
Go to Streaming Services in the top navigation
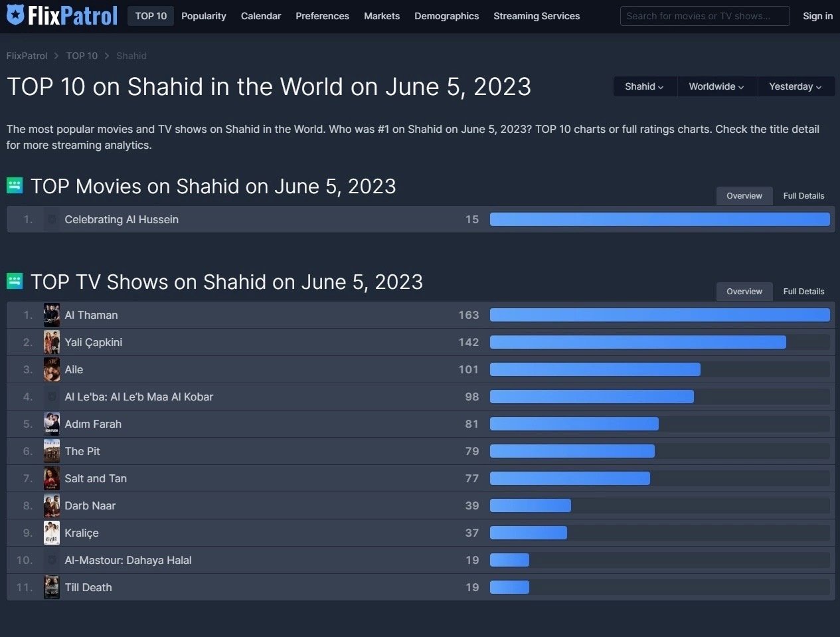point(537,16)
